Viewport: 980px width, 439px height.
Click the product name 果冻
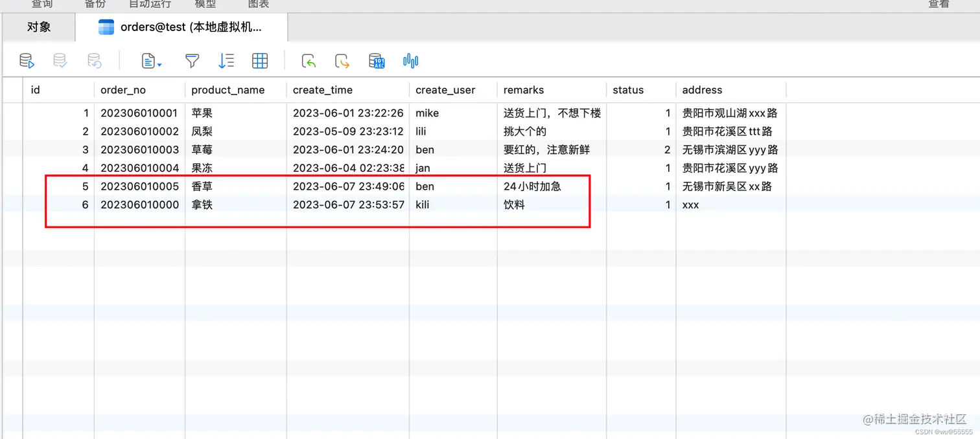point(202,168)
